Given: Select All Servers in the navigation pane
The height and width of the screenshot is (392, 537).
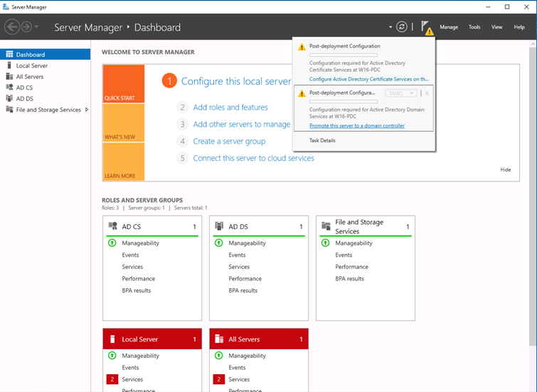Looking at the screenshot, I should [46, 76].
